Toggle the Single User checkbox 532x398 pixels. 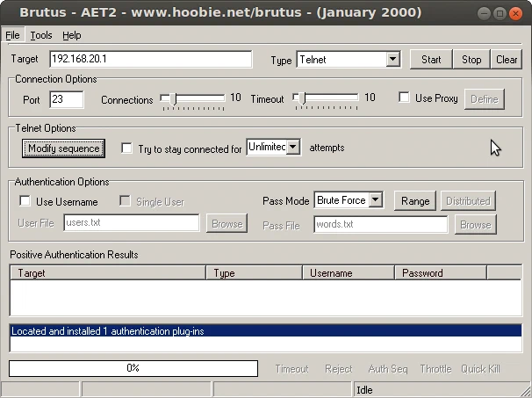click(x=125, y=200)
